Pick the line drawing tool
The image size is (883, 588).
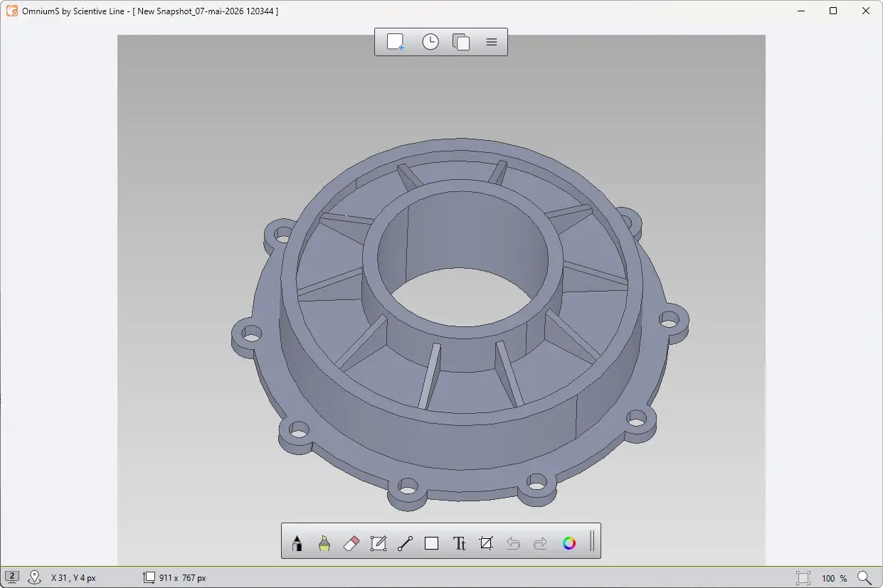tap(405, 543)
